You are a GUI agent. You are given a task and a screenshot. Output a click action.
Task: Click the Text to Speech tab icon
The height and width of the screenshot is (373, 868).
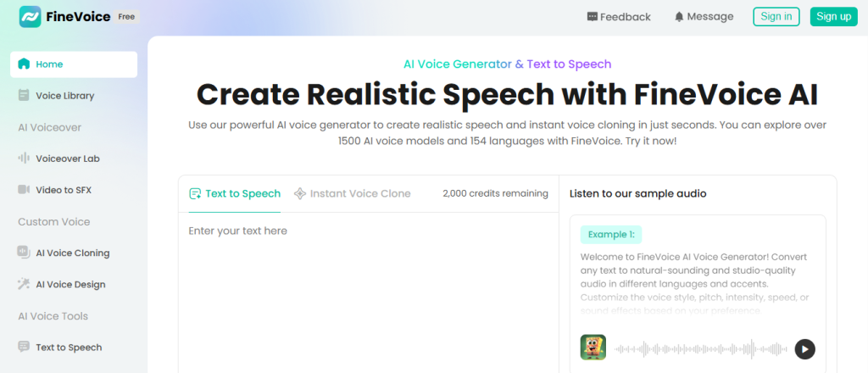pyautogui.click(x=195, y=193)
